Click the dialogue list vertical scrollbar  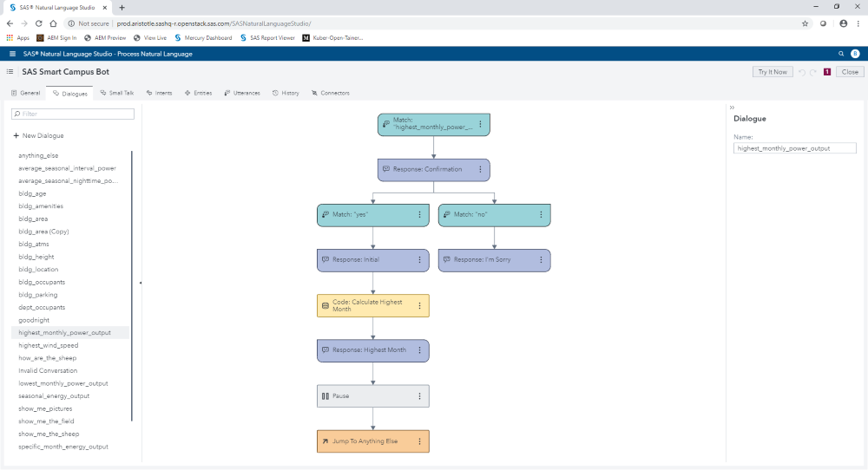(132, 286)
